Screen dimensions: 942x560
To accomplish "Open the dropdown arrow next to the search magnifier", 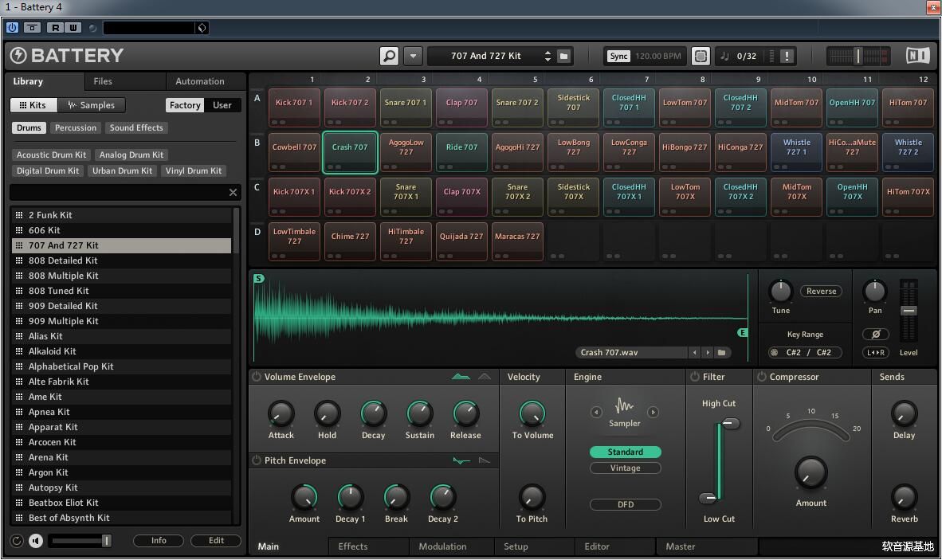I will 413,56.
